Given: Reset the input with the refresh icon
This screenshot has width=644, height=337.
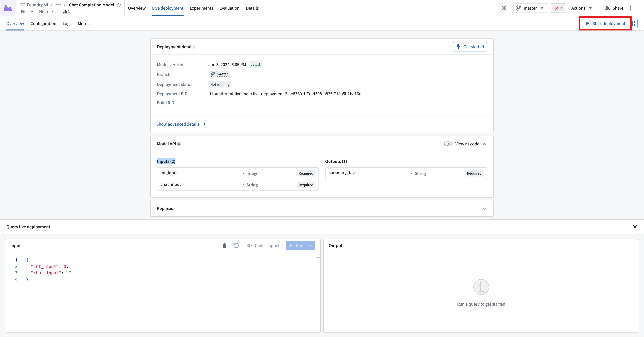Looking at the screenshot, I should [x=236, y=245].
